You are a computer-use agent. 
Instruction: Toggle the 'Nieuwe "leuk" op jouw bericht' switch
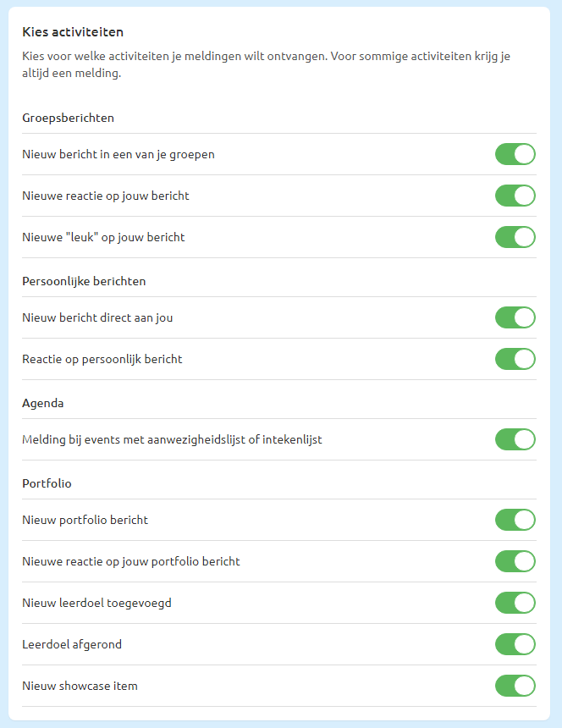[x=515, y=237]
